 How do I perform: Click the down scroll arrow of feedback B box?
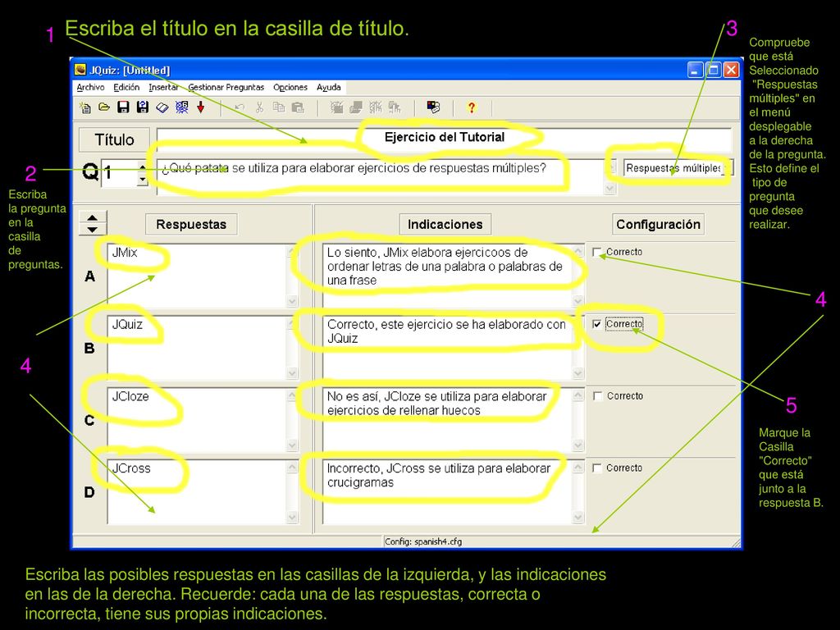pyautogui.click(x=578, y=373)
